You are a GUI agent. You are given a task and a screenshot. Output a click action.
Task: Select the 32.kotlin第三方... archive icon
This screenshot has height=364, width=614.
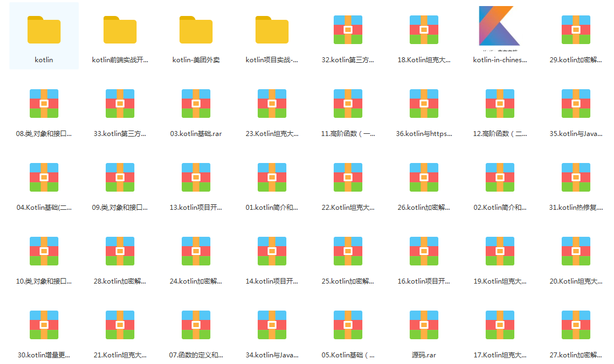click(x=347, y=30)
